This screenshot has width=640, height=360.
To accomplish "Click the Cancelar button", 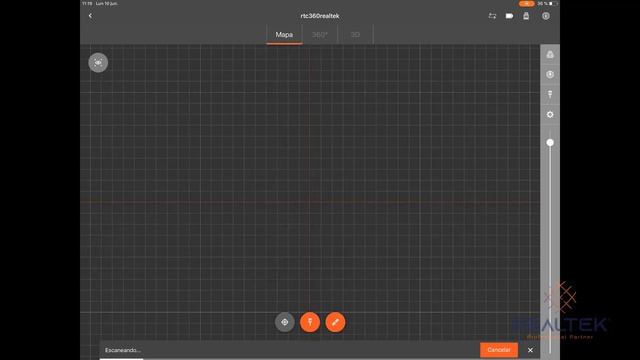I will [499, 350].
